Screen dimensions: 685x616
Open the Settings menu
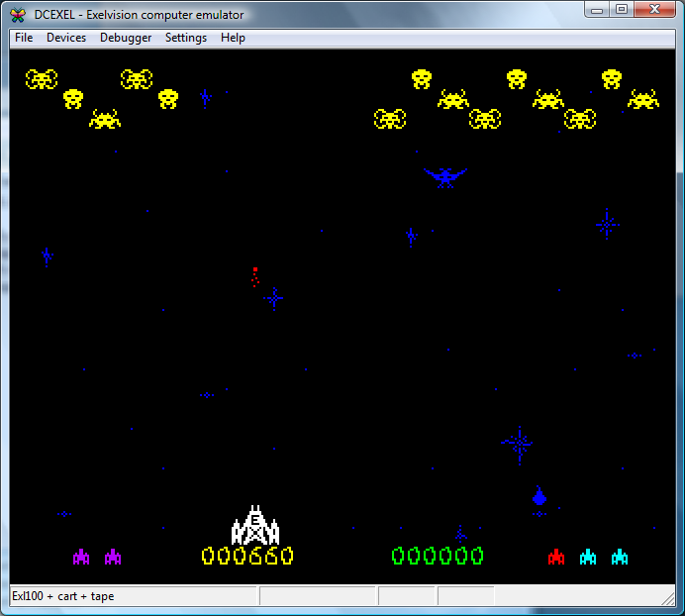[186, 38]
